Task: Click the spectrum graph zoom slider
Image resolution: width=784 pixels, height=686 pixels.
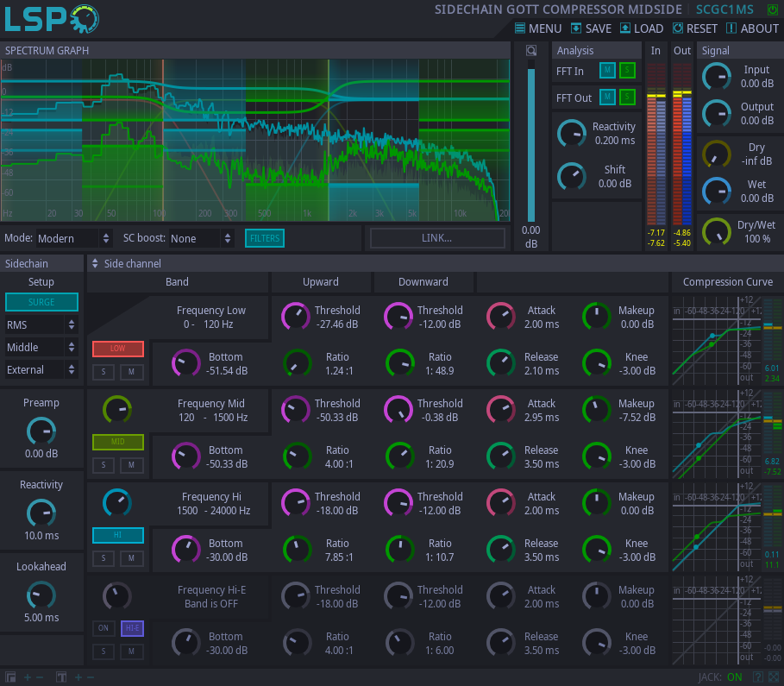Action: point(531,142)
